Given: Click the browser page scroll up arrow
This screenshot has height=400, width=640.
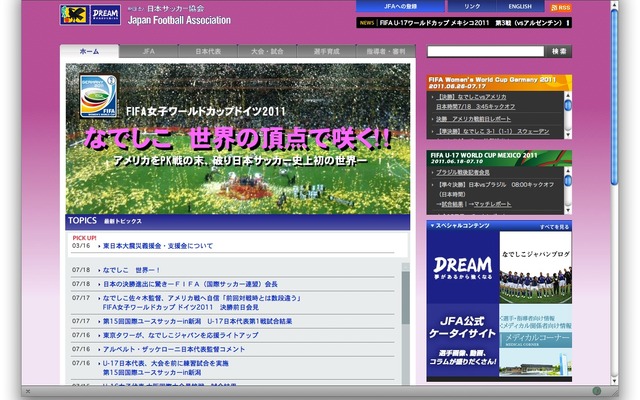Looking at the screenshot, I should [614, 5].
